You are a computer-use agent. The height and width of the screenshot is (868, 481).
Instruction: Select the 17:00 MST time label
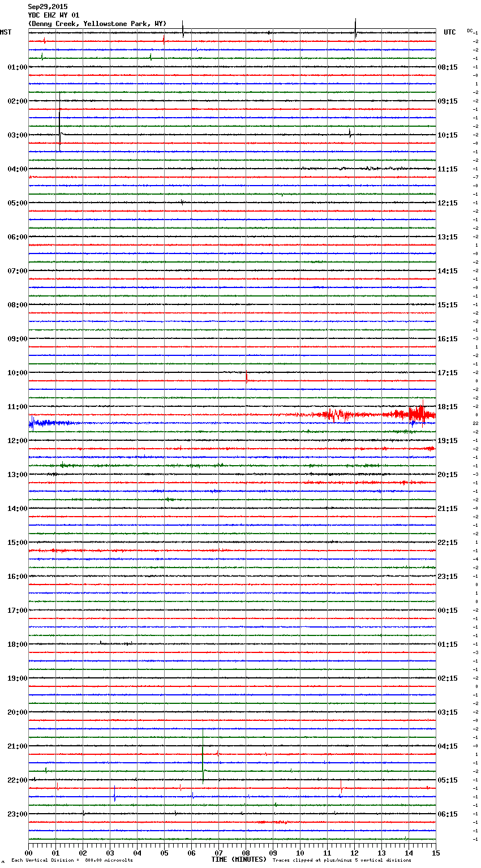18,611
